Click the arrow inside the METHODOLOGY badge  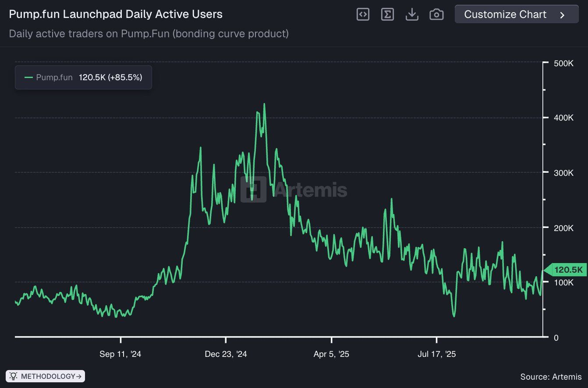pos(78,376)
